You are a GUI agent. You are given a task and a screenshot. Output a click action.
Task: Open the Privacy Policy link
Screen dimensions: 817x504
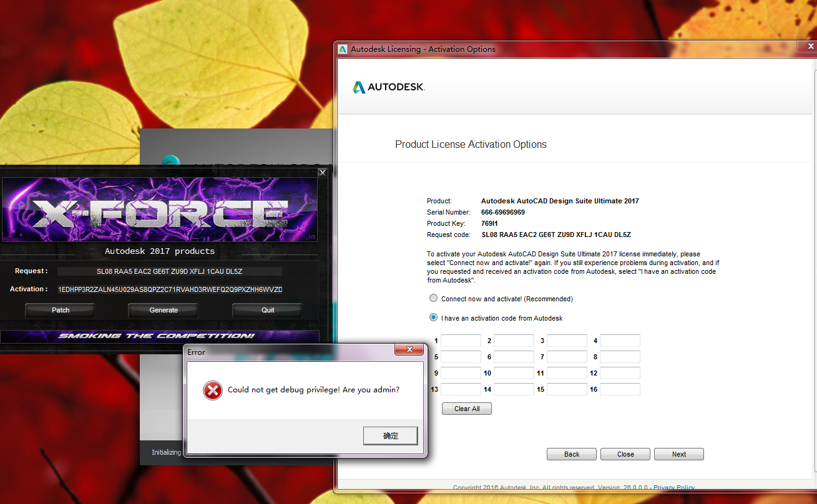tap(674, 488)
